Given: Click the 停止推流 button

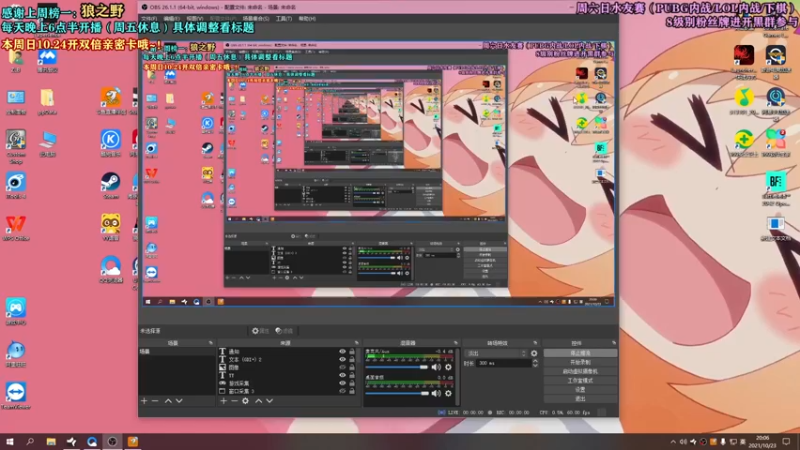Looking at the screenshot, I should tap(580, 353).
